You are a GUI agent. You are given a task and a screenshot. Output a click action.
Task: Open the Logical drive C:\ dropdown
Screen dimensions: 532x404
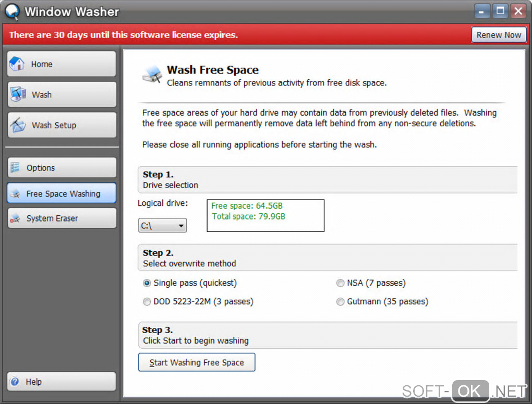coord(163,226)
